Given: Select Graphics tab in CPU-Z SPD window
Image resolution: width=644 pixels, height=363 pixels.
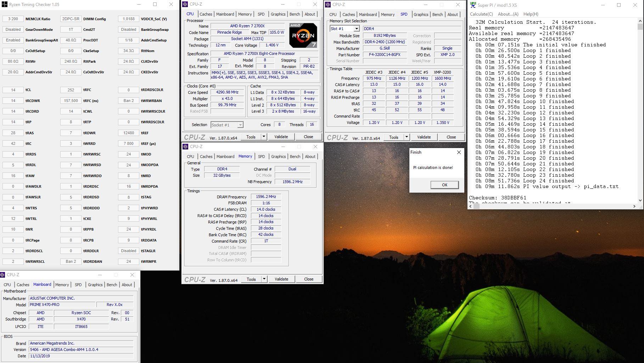Looking at the screenshot, I should [421, 15].
